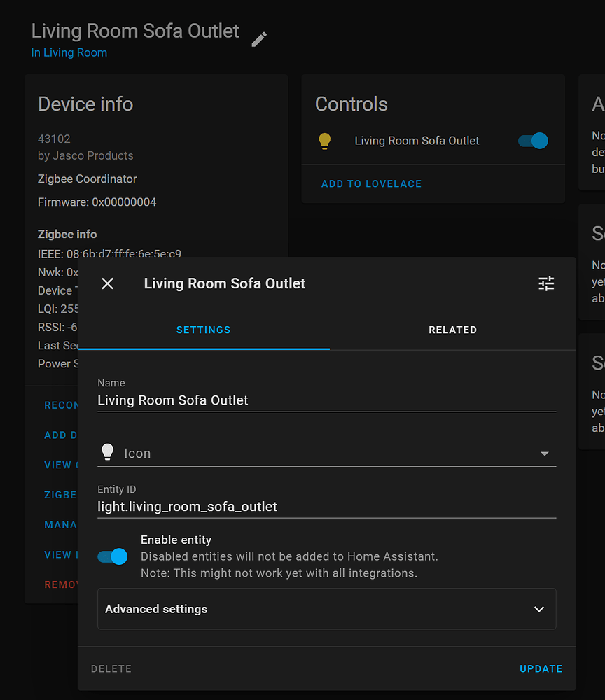Click the light bulb icon in Controls card
Viewport: 605px width, 700px height.
pyautogui.click(x=324, y=140)
